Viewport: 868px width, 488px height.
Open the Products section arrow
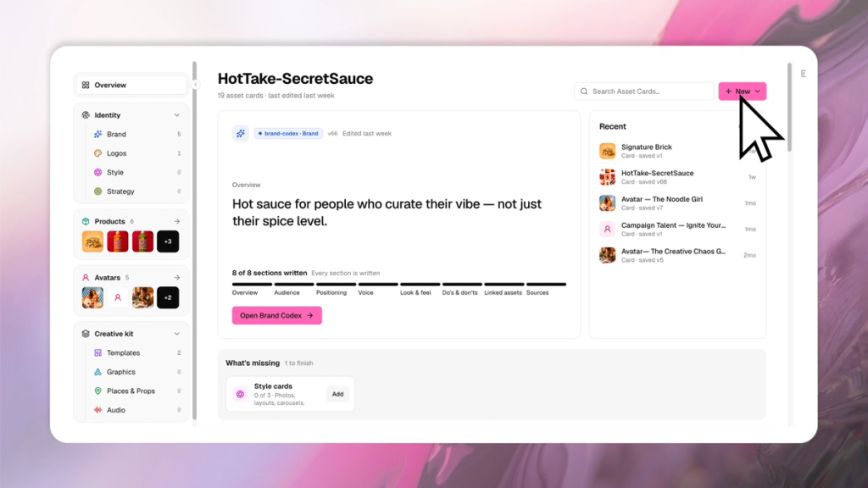tap(176, 221)
